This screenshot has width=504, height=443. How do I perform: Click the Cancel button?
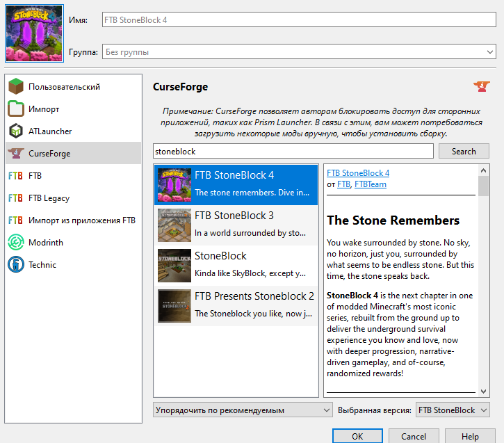coord(414,436)
